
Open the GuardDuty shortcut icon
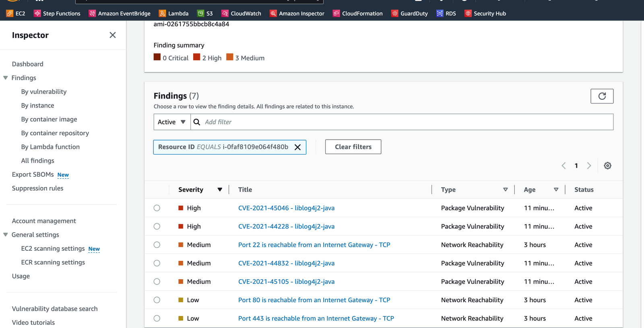point(395,13)
